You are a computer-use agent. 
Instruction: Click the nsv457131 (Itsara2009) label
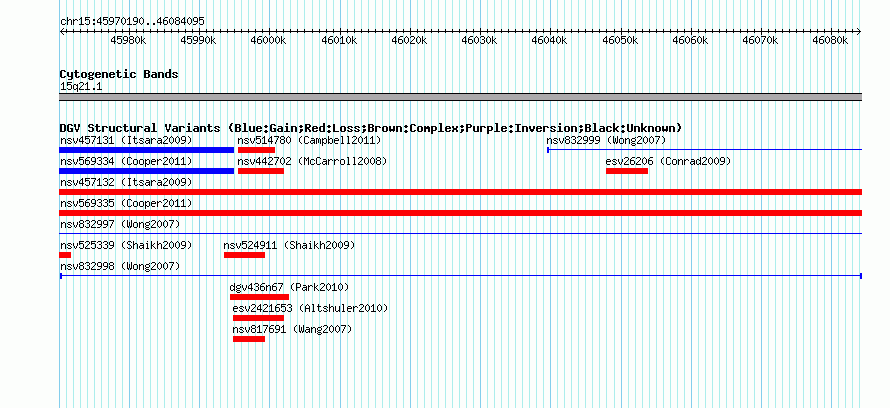click(x=126, y=140)
